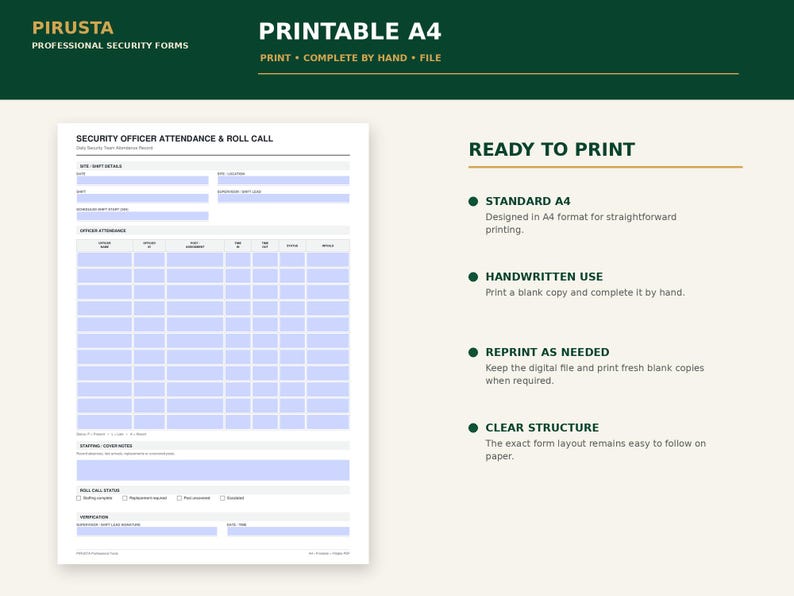Viewport: 794px width, 596px height.
Task: Click the Site / Location input field
Action: 284,180
